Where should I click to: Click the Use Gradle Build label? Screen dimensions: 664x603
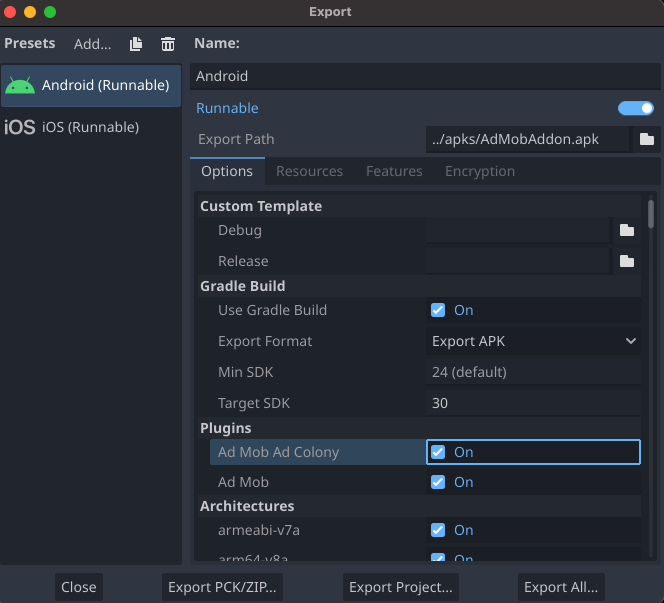272,310
